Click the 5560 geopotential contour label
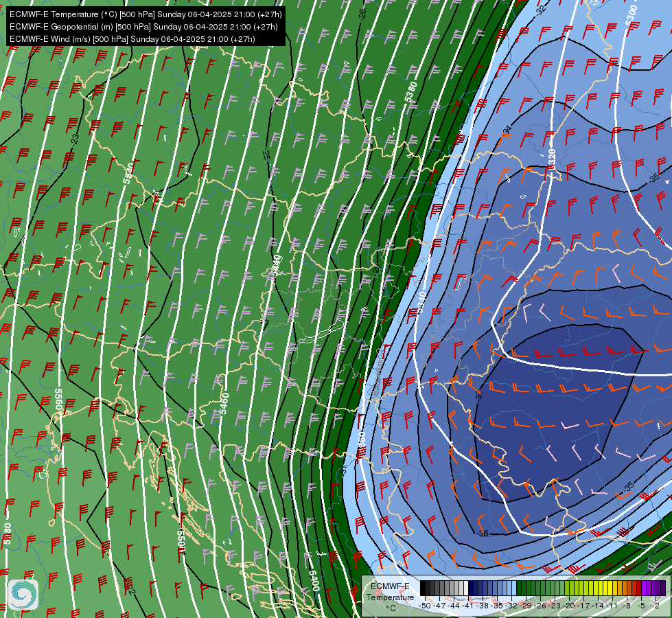Viewport: 672px width, 618px height. click(59, 400)
